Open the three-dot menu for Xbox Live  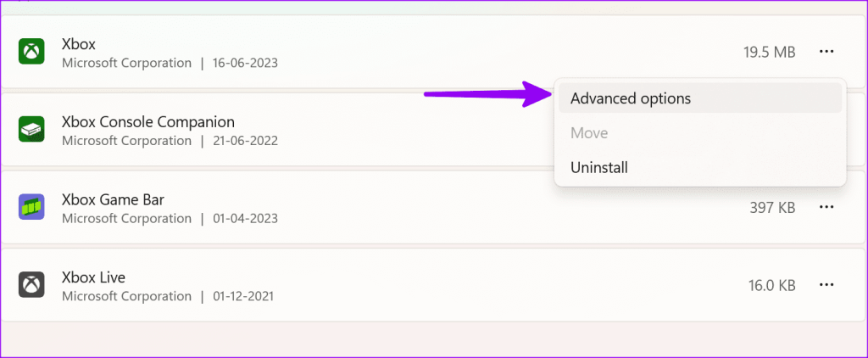[x=826, y=285]
